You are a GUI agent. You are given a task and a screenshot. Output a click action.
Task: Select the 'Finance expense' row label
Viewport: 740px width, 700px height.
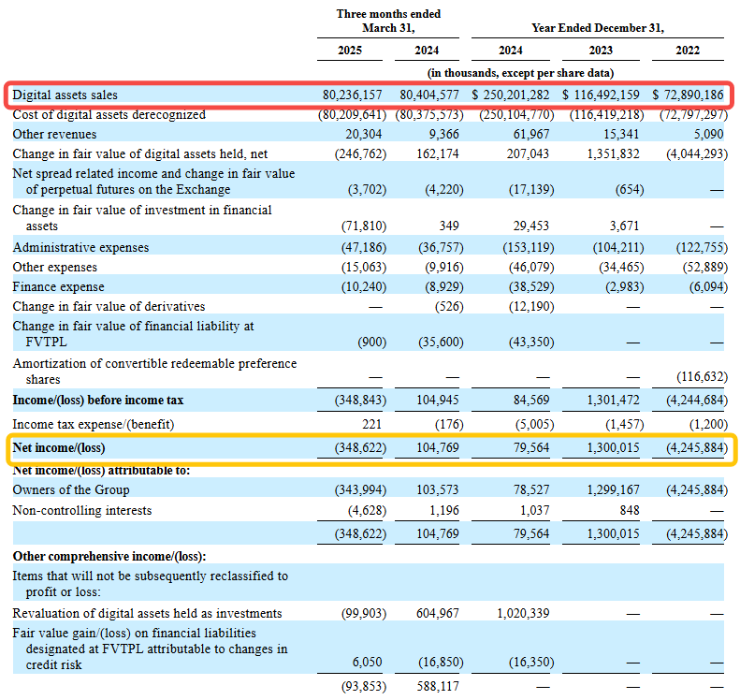click(x=58, y=287)
